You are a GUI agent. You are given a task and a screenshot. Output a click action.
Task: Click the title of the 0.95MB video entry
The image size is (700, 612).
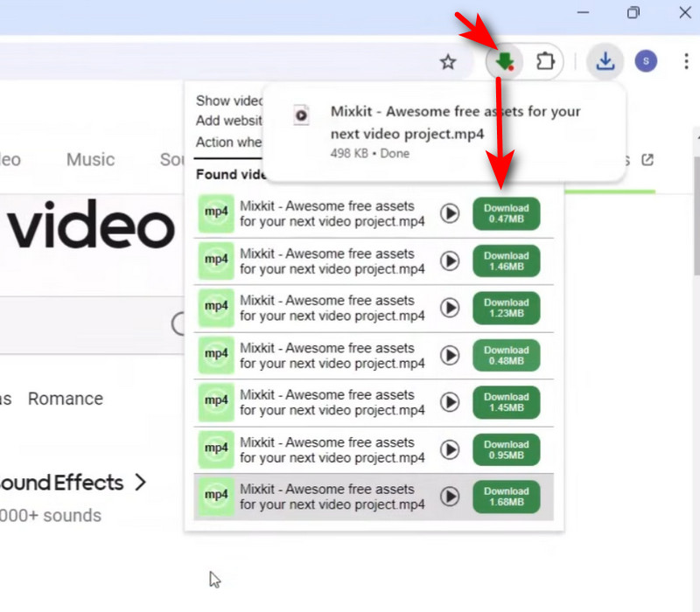332,449
